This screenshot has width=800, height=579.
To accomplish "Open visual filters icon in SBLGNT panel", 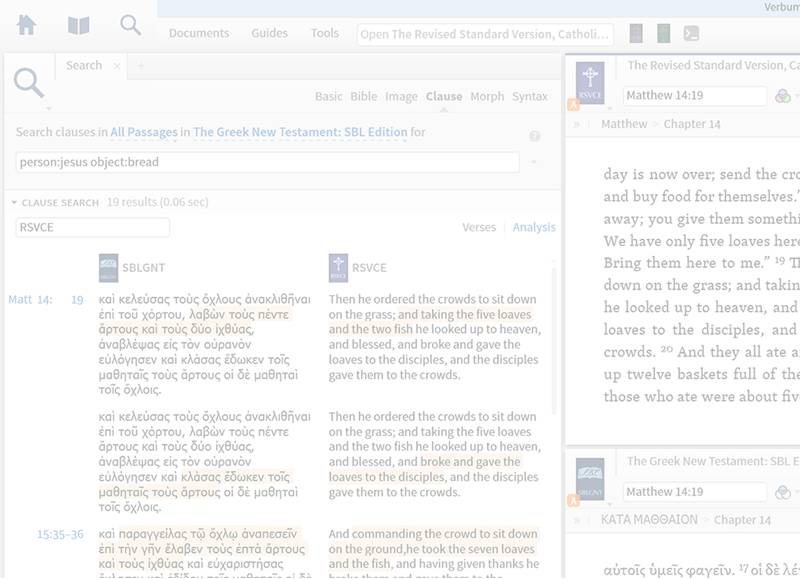I will (783, 492).
